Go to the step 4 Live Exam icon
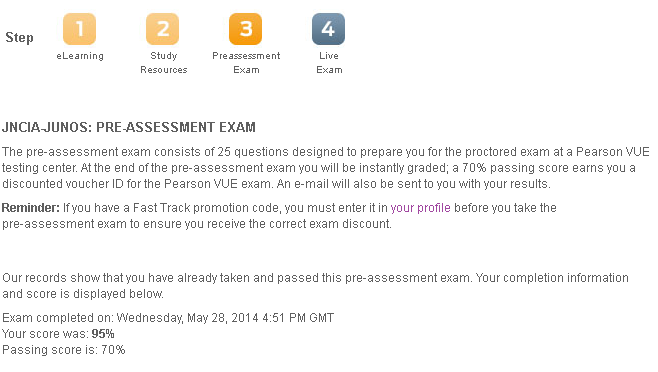Viewport: 658px width, 372px height. point(329,29)
